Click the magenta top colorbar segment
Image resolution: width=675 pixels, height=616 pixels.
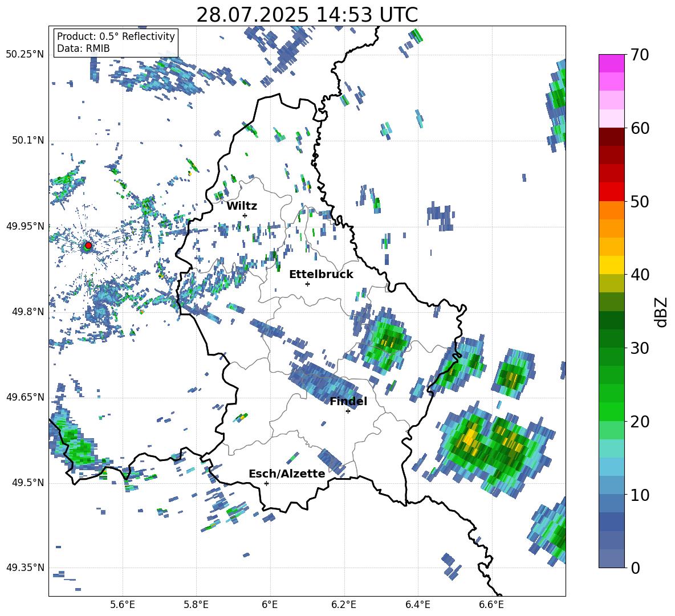click(x=611, y=63)
